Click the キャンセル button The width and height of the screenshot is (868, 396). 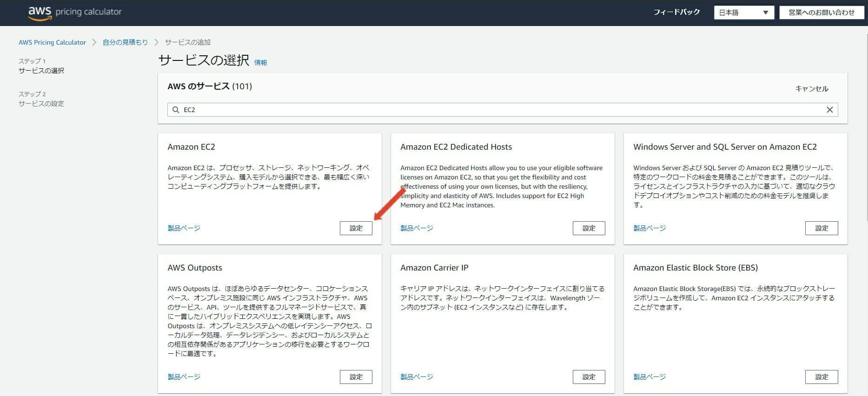812,88
